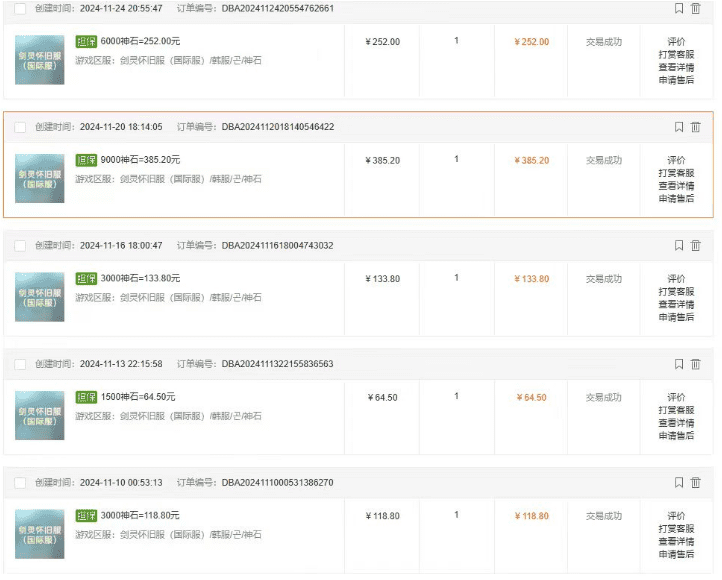Delete the ¥118.80 order from 2024-11-10
The height and width of the screenshot is (580, 722).
696,483
